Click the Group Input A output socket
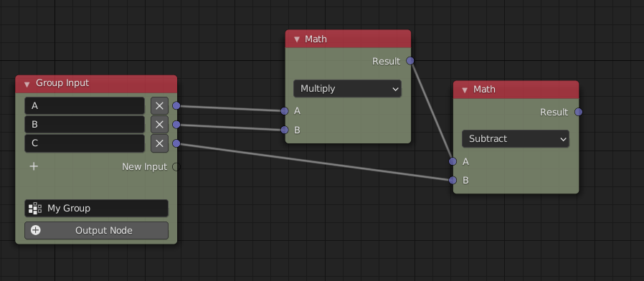 pos(176,105)
